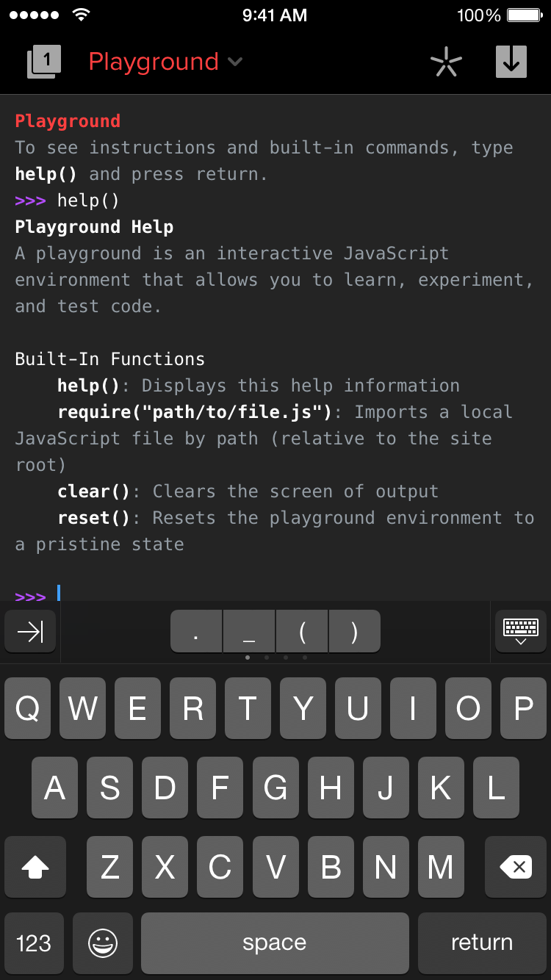The height and width of the screenshot is (980, 551).
Task: Hide the keyboard using the keyboard icon
Action: 520,632
